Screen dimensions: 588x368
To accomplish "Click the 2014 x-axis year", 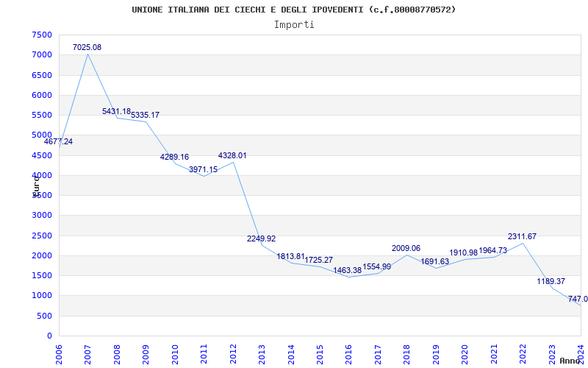I will click(290, 354).
